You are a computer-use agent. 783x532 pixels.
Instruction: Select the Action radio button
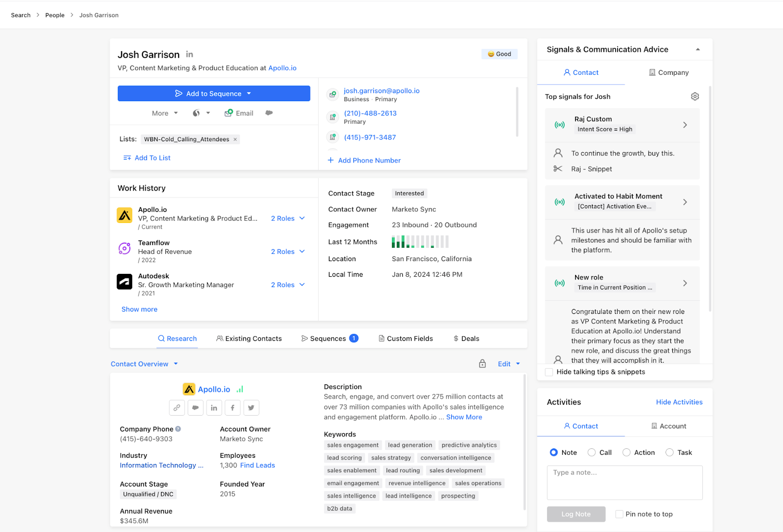[626, 452]
